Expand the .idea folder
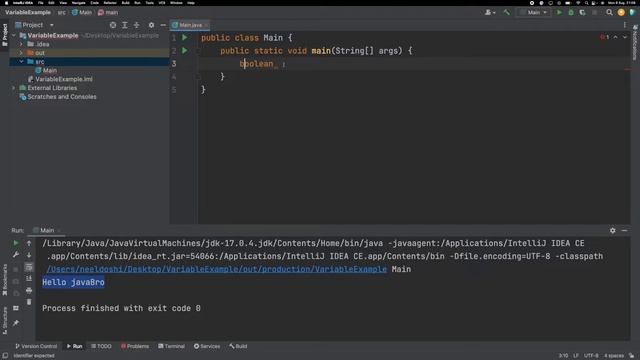640x360 pixels. click(21, 44)
